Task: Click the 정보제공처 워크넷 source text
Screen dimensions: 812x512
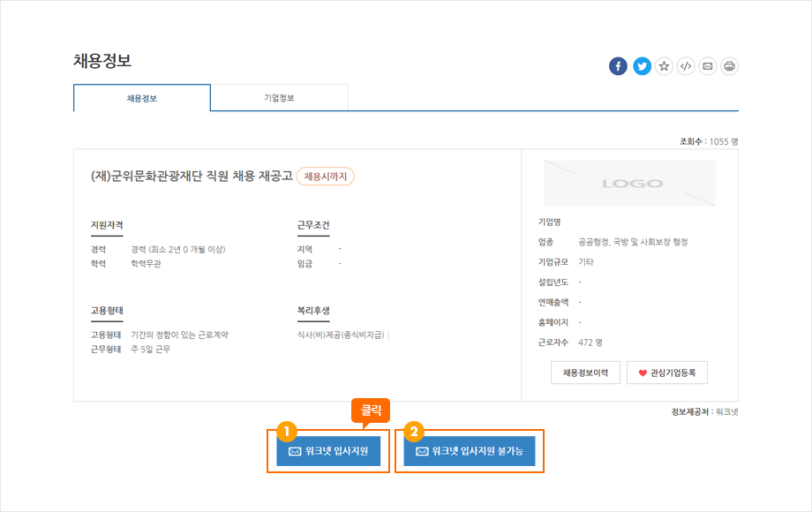Action: (704, 412)
